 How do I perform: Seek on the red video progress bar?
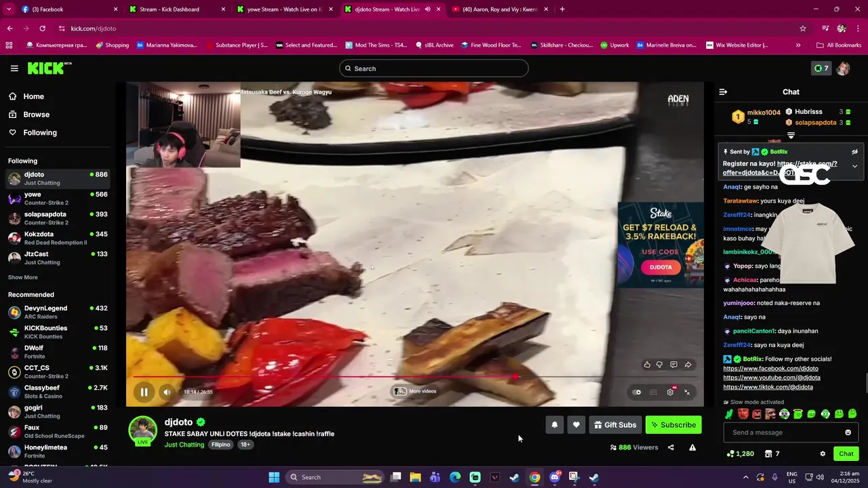[415, 376]
